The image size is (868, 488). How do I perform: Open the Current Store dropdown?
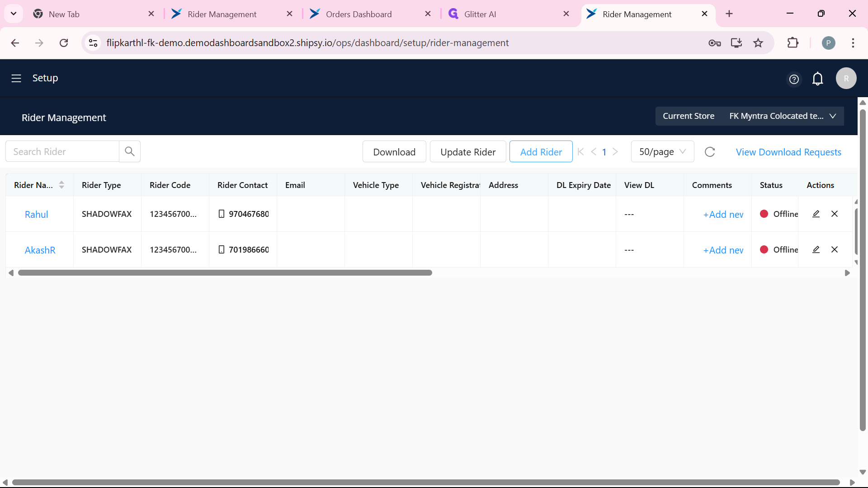point(750,116)
